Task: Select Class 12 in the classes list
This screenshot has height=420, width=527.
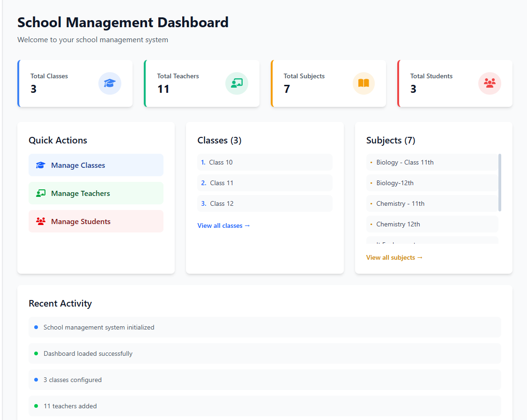Action: click(265, 203)
